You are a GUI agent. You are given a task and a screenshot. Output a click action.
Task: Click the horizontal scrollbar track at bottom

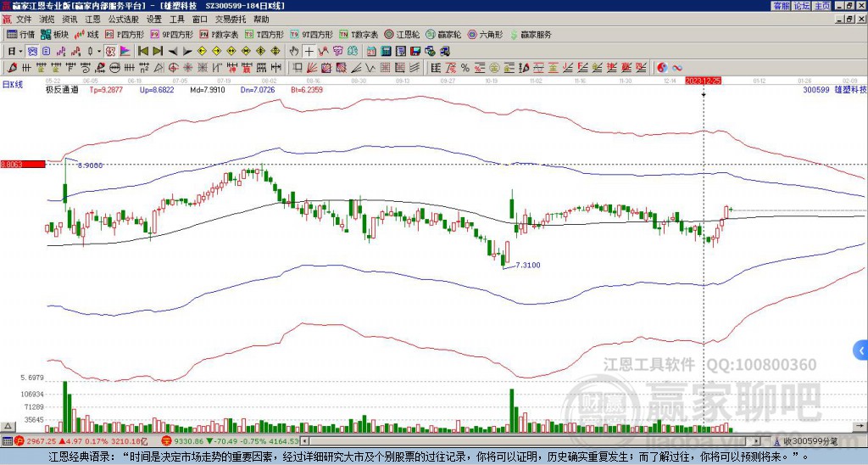coord(531,441)
